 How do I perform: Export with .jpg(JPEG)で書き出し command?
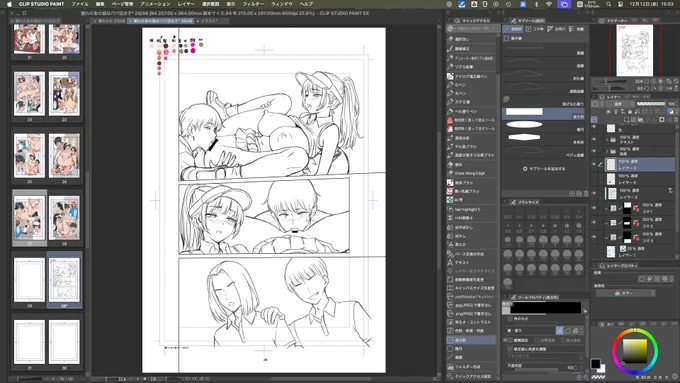(x=472, y=305)
